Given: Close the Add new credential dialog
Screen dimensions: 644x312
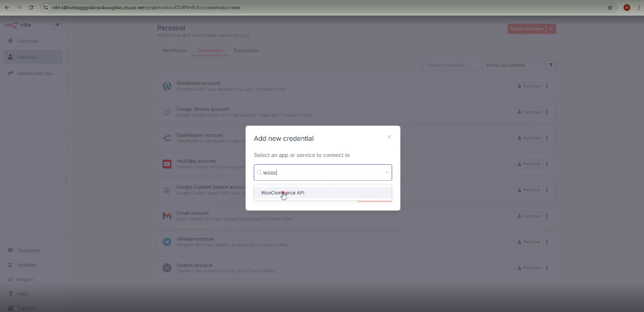Looking at the screenshot, I should pyautogui.click(x=389, y=137).
